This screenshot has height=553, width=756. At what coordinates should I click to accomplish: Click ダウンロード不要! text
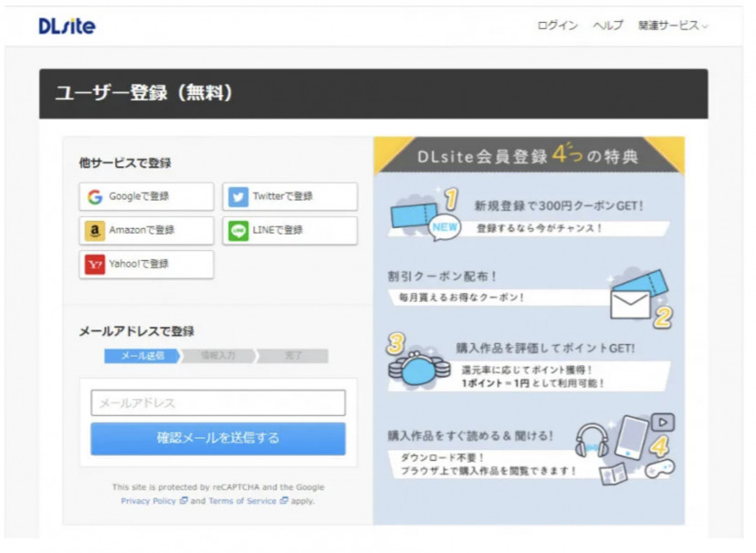click(442, 457)
